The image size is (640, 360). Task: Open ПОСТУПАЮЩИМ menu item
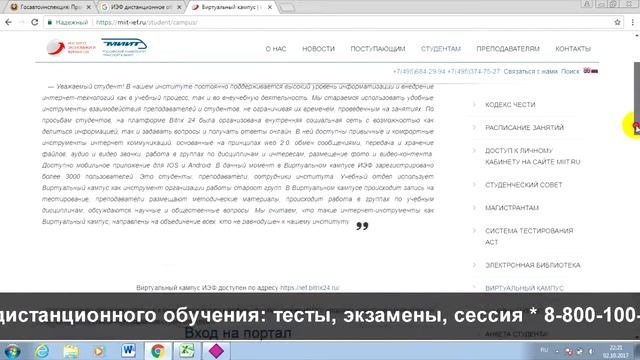point(378,49)
